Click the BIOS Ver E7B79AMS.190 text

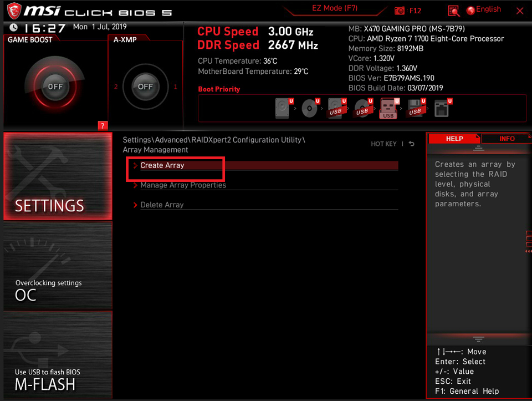point(391,78)
